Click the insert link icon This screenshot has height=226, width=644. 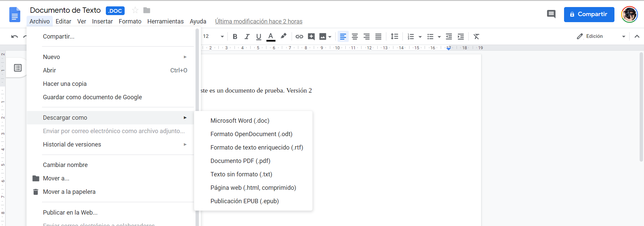[x=299, y=37]
